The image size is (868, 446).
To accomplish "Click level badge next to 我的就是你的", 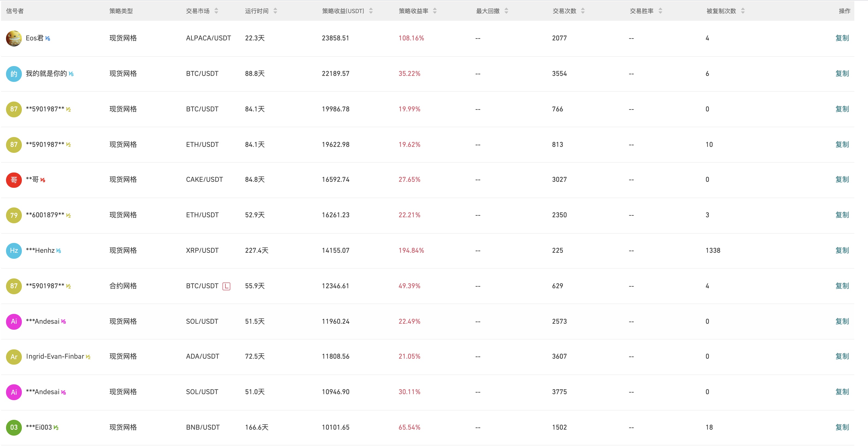I will point(71,74).
